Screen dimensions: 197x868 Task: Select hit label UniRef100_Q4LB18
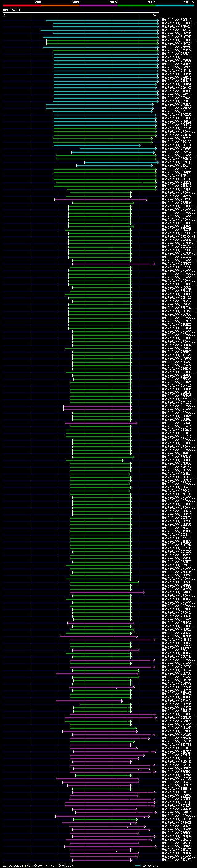[177, 81]
